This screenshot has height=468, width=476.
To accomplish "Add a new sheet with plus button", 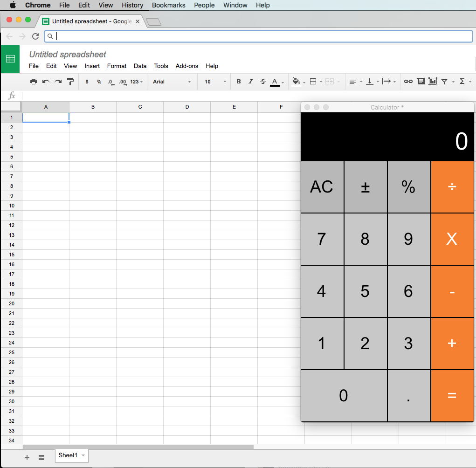I will (27, 457).
